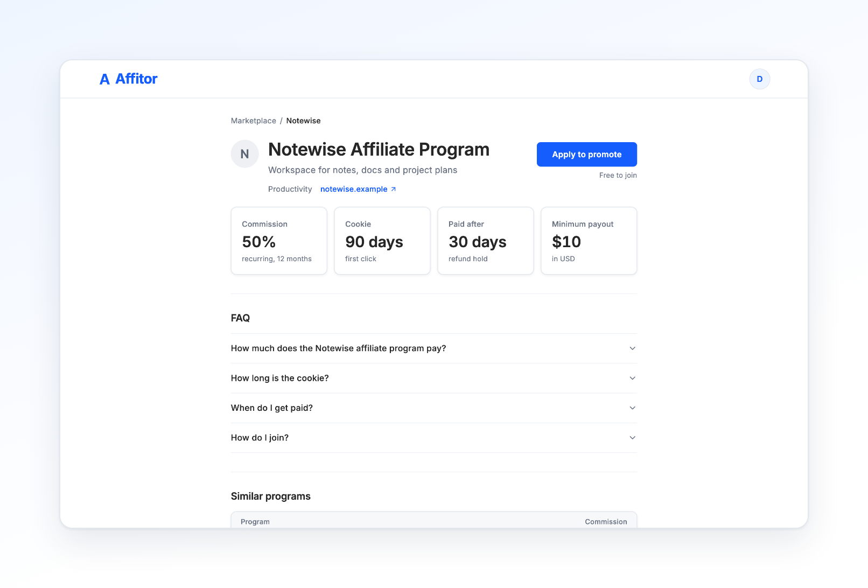Click the Affitor logo
The width and height of the screenshot is (868, 588).
(x=129, y=79)
